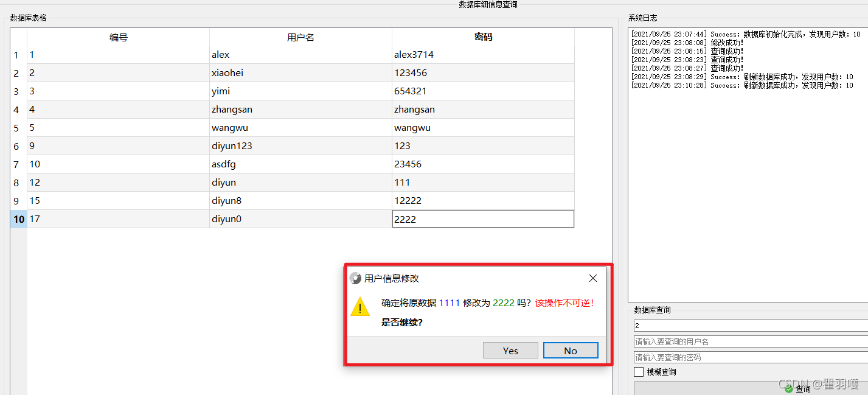This screenshot has width=868, height=395.
Task: Click username cell wangwu
Action: 300,128
